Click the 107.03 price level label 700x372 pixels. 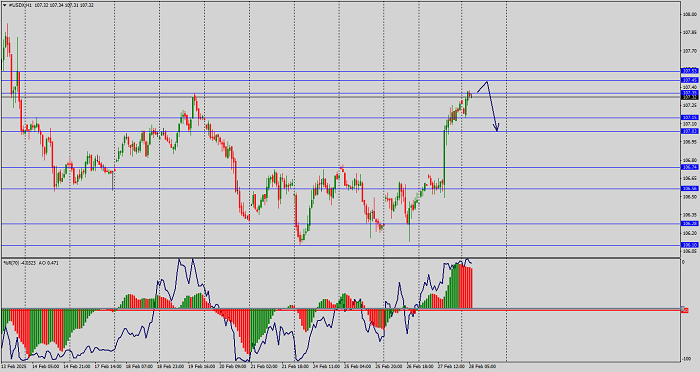pyautogui.click(x=690, y=131)
